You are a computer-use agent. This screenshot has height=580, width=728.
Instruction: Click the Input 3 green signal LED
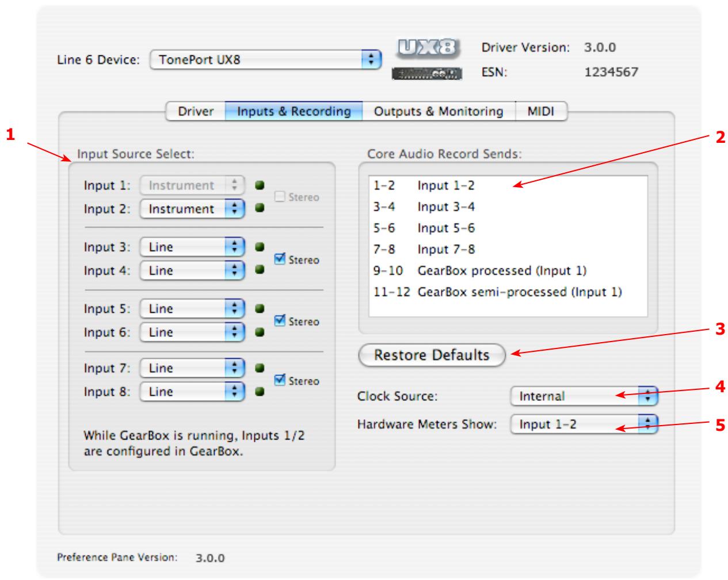pos(259,247)
